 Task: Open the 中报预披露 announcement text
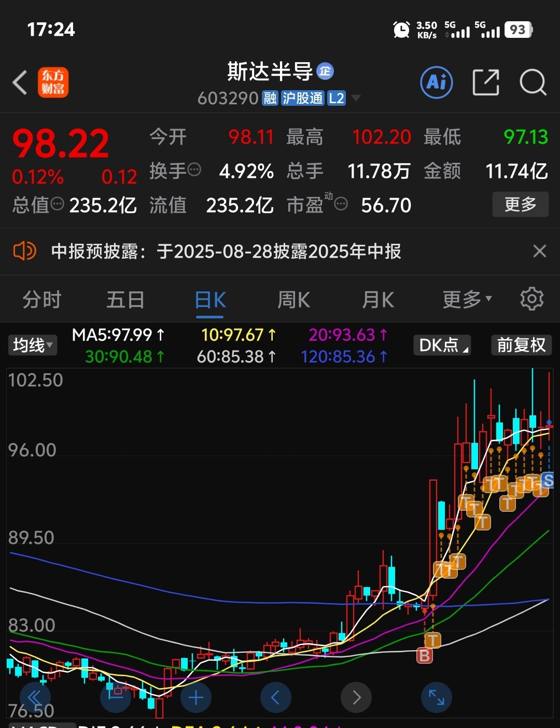point(226,251)
